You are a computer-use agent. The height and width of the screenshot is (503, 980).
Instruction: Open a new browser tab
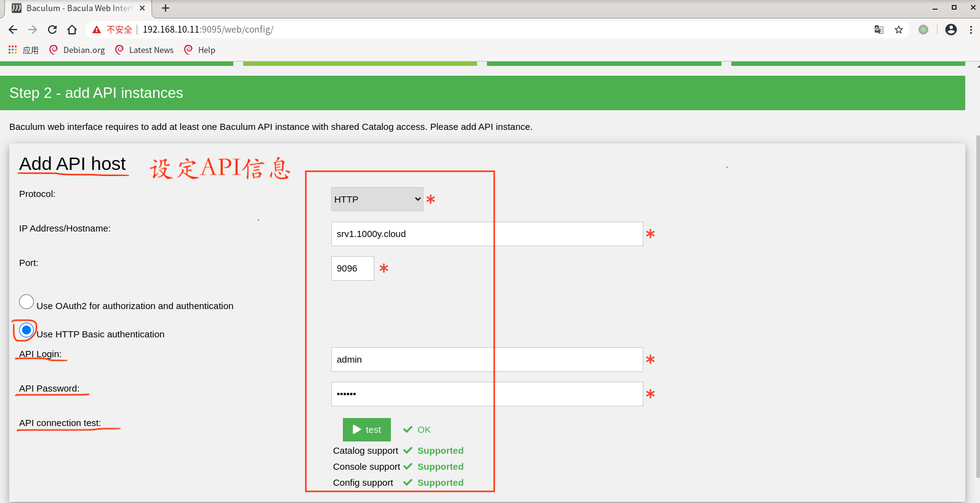pos(166,8)
